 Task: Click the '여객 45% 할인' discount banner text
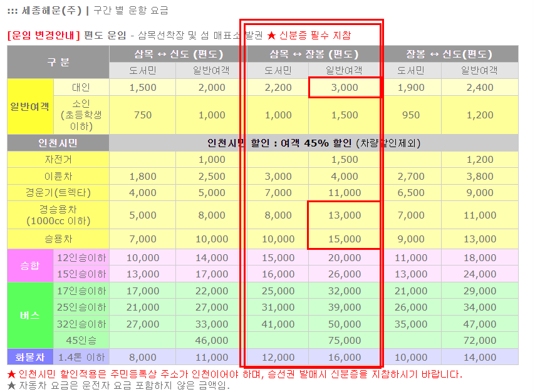[x=316, y=143]
